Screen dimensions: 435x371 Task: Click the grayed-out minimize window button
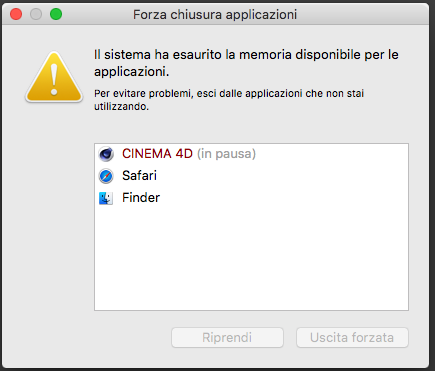point(36,14)
